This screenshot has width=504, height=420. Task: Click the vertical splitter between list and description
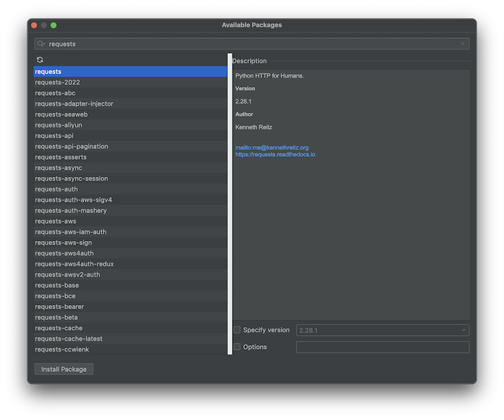[230, 204]
